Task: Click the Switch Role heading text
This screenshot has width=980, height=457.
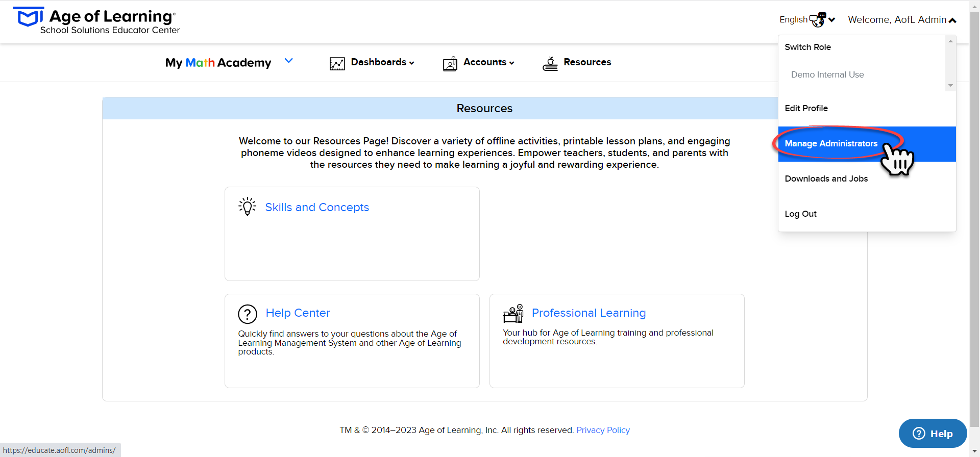Action: (807, 47)
